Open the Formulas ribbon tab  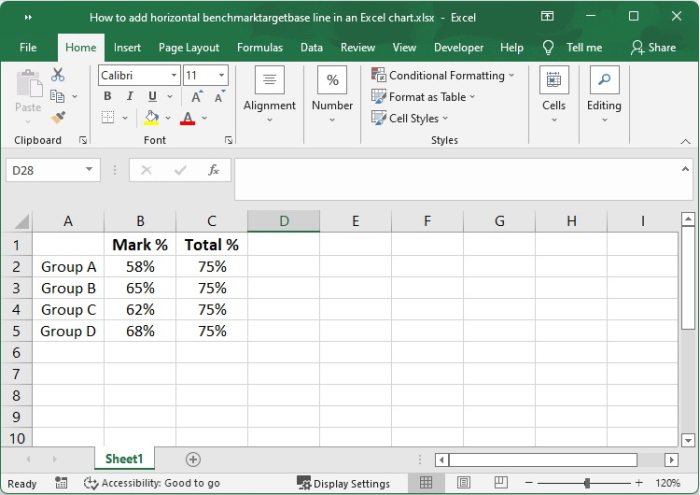259,47
